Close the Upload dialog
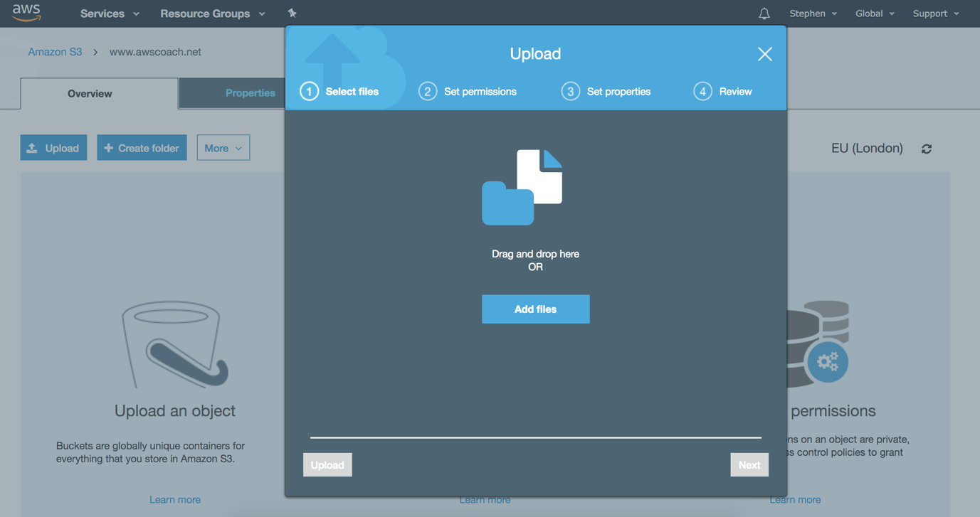The height and width of the screenshot is (517, 980). [765, 54]
